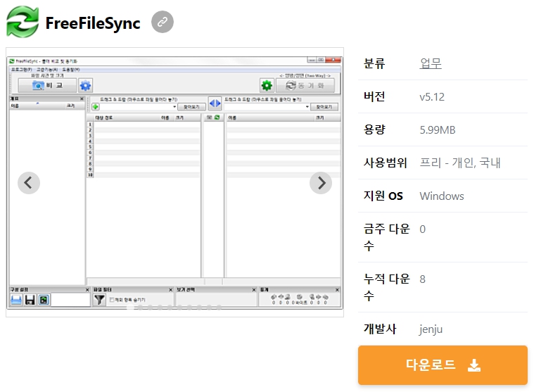Image resolution: width=534 pixels, height=392 pixels.
Task: Click the green sync action column header icon
Action: click(x=217, y=118)
